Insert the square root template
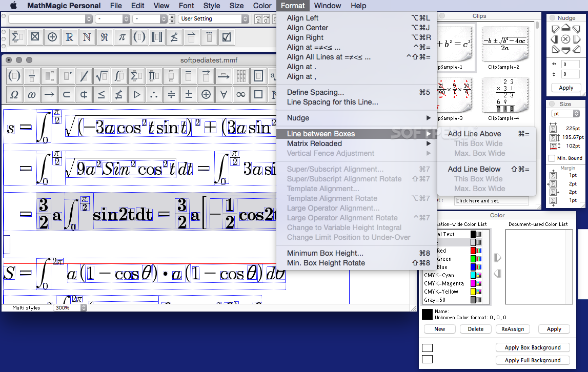The width and height of the screenshot is (588, 372). pyautogui.click(x=102, y=76)
